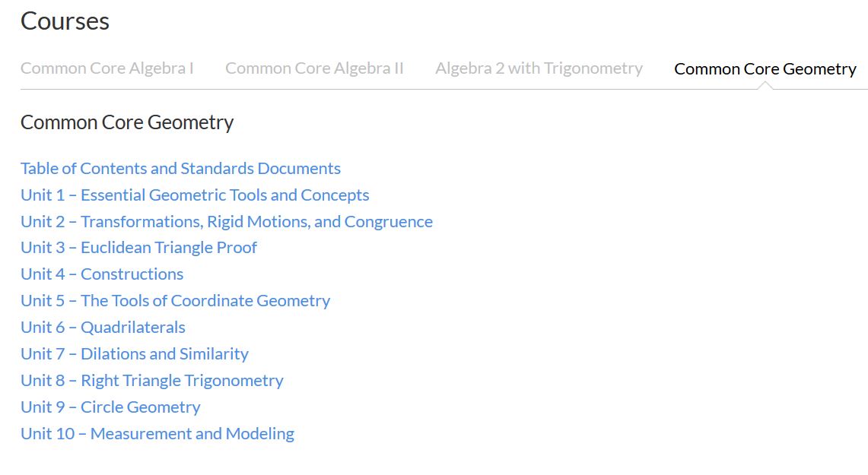Select the Unit 4 Constructions link
868x475 pixels.
(102, 274)
